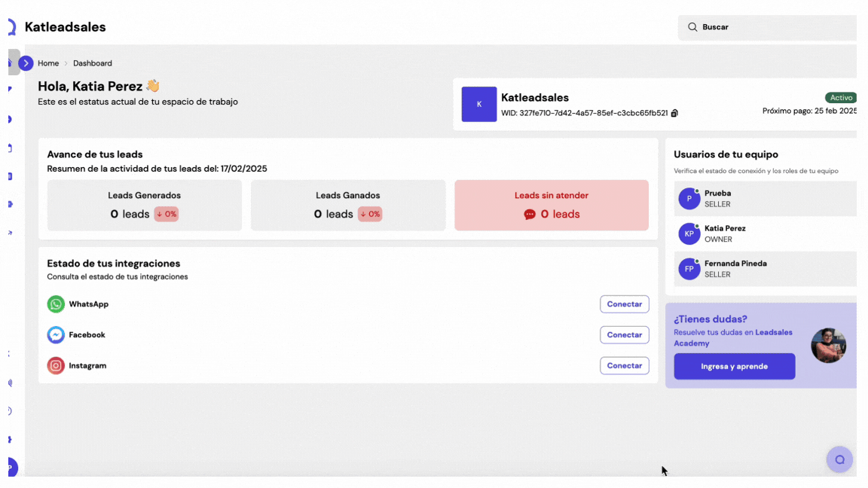Viewport: 868px width, 488px height.
Task: Click the Dashboard breadcrumb item
Action: click(x=93, y=63)
